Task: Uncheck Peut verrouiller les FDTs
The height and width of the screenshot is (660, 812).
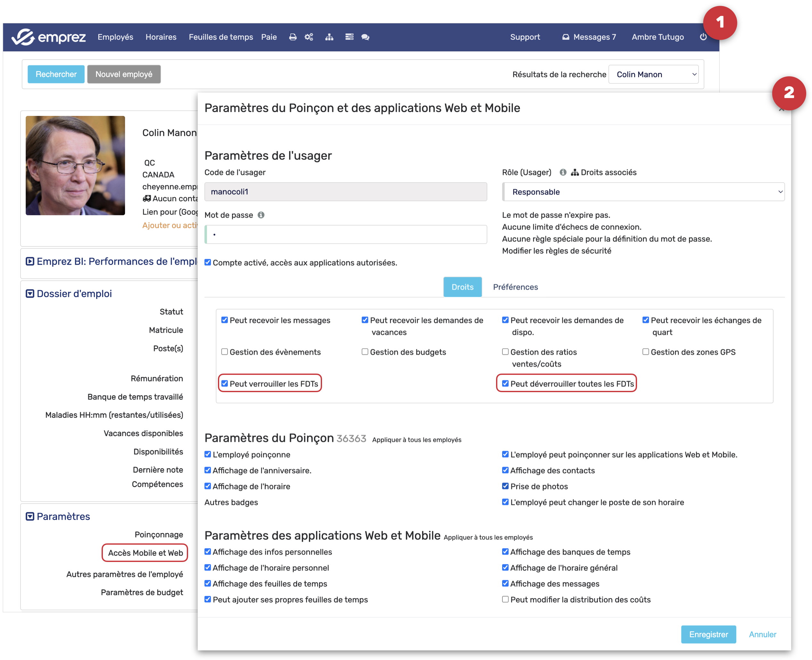Action: tap(225, 384)
